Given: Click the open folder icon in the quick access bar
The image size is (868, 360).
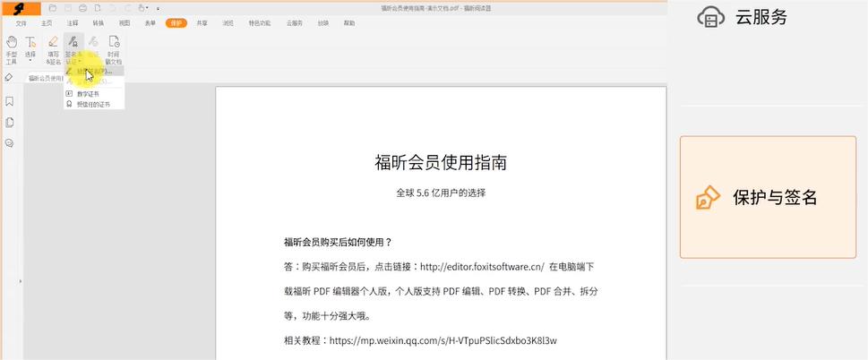Looking at the screenshot, I should [53, 8].
